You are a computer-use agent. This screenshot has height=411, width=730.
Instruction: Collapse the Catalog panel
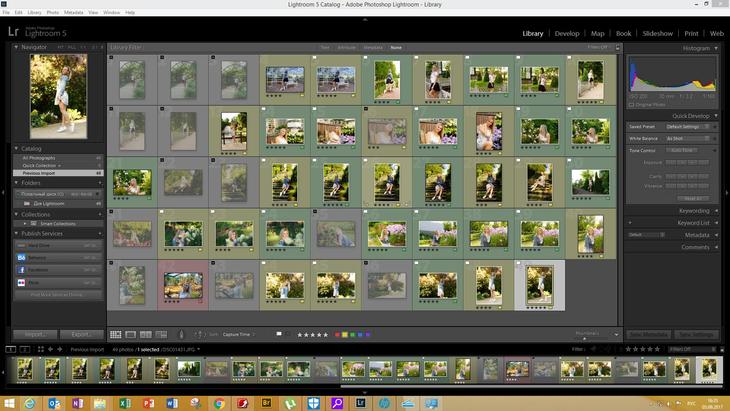[17, 148]
